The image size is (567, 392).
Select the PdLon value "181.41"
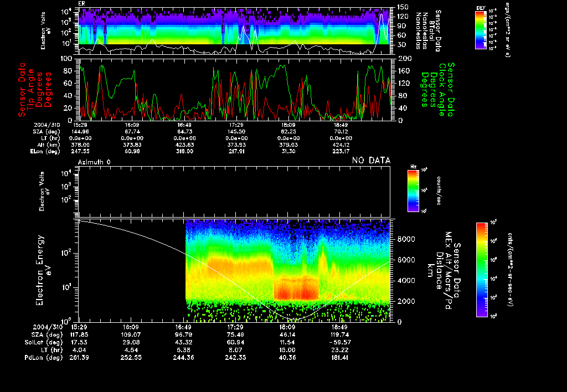(x=340, y=358)
